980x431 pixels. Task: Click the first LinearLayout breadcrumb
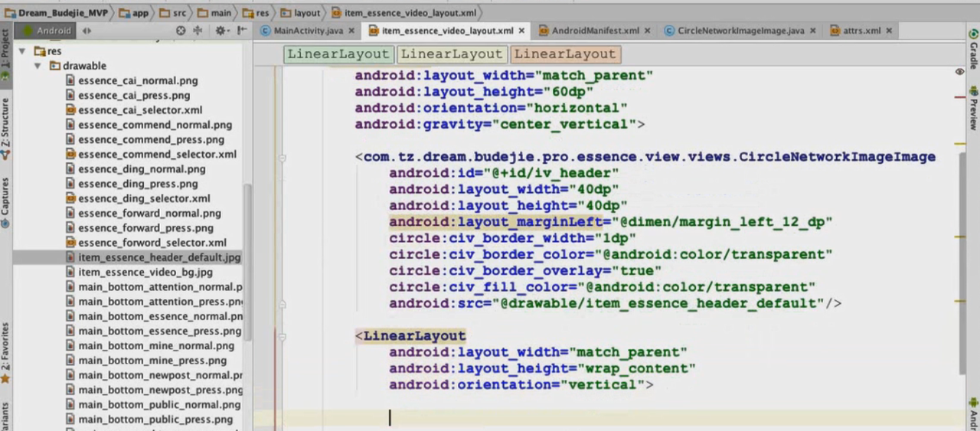point(338,54)
